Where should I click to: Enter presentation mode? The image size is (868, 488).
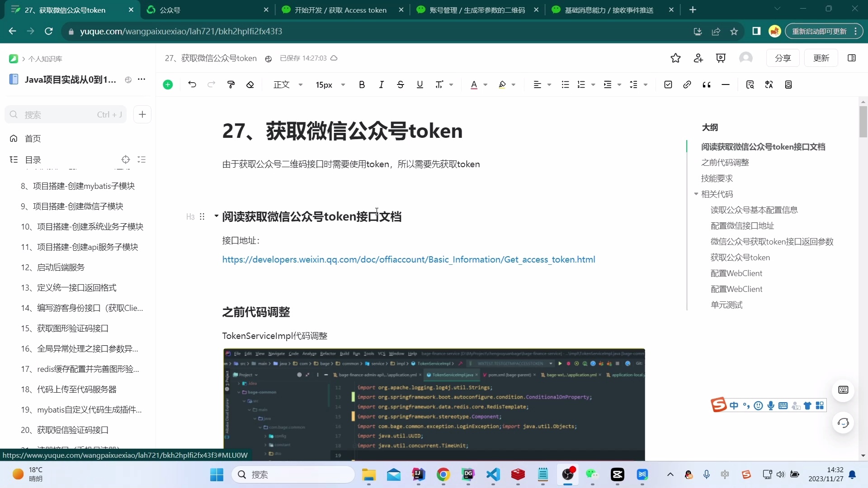(x=721, y=58)
